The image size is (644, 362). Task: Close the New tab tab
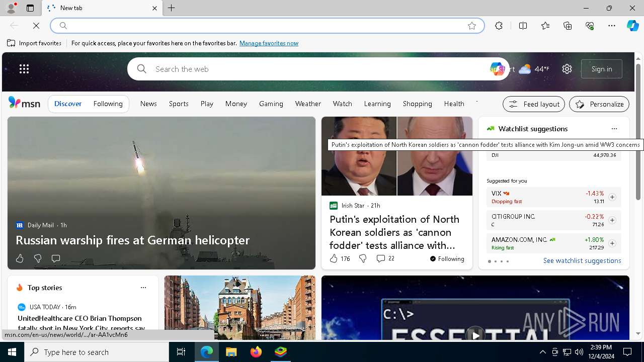point(154,8)
